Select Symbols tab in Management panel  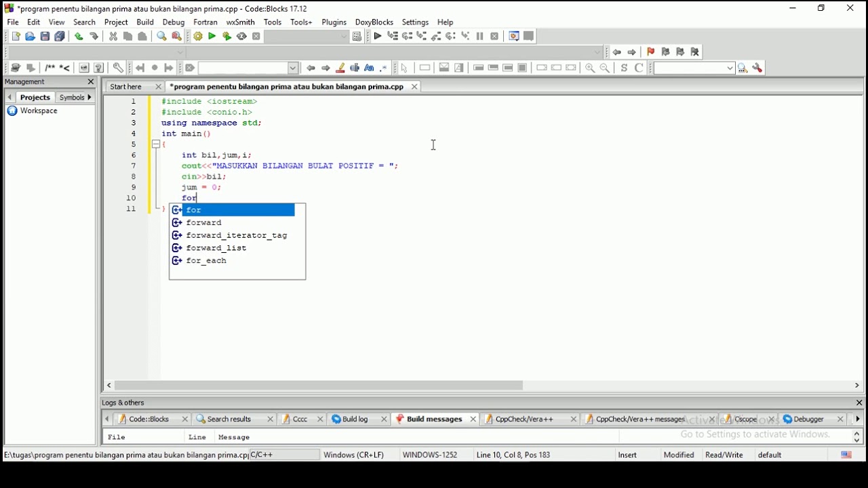[72, 98]
